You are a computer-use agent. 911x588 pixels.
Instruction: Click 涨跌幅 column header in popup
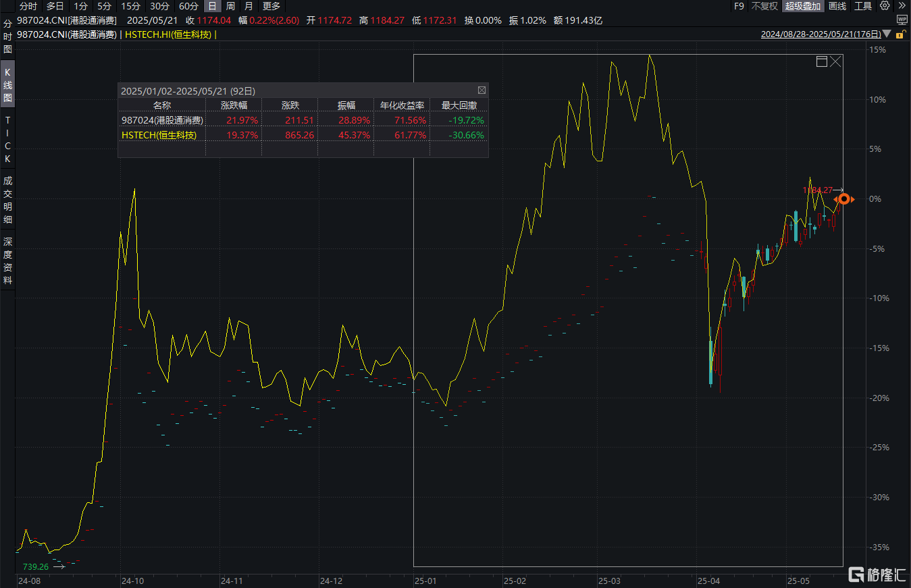coord(234,105)
